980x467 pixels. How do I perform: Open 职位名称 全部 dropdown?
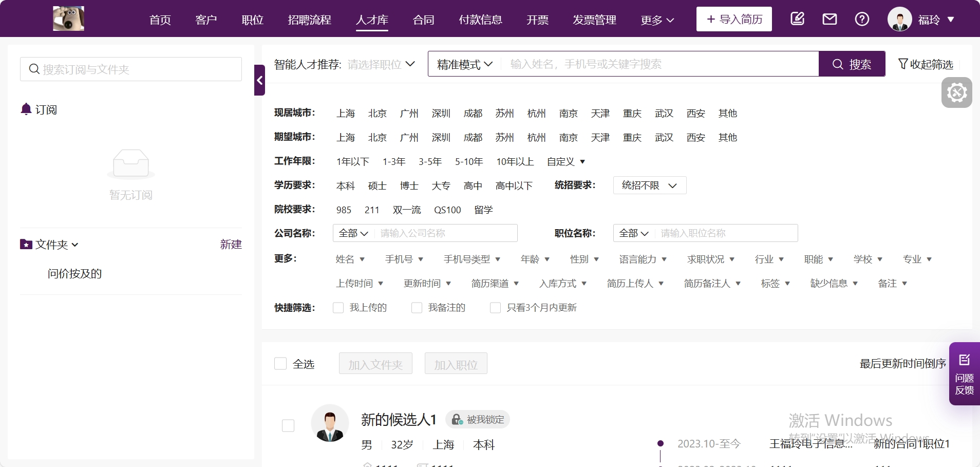coord(634,233)
